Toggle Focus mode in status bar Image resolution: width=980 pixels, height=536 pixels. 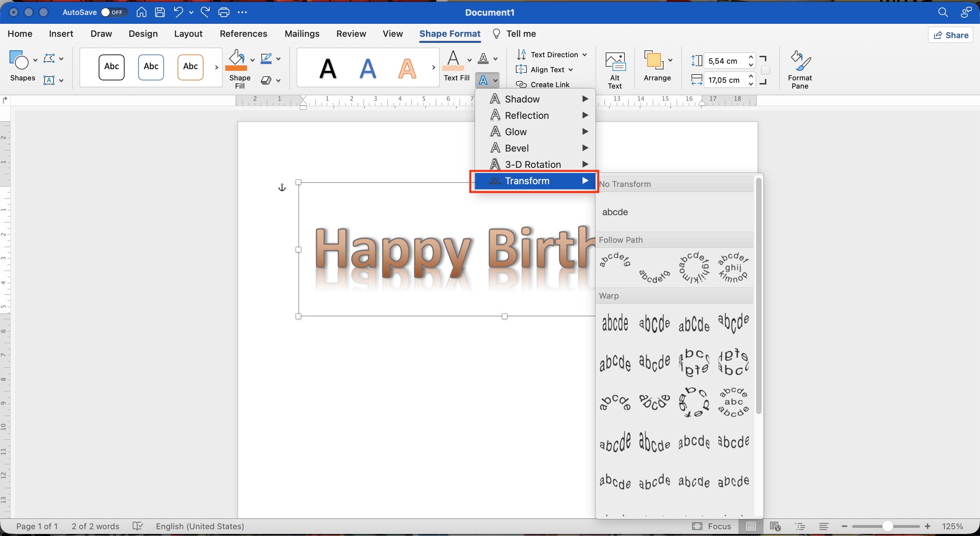(x=712, y=526)
